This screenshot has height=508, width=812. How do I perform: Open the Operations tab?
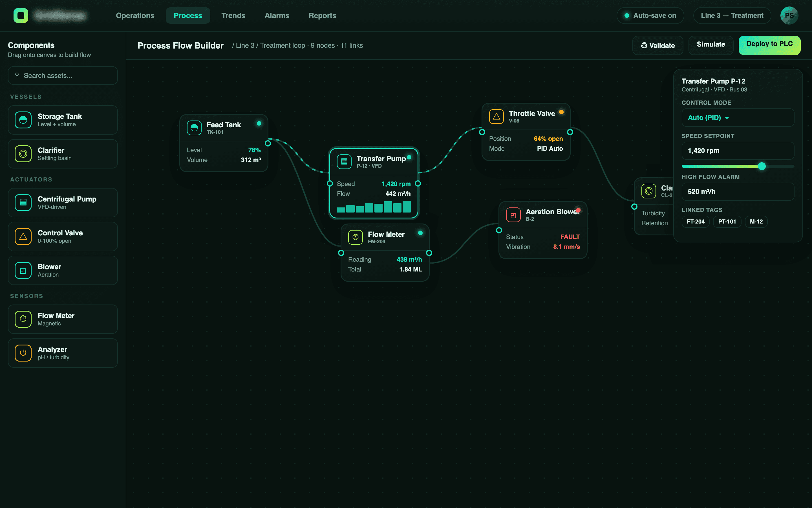click(135, 16)
